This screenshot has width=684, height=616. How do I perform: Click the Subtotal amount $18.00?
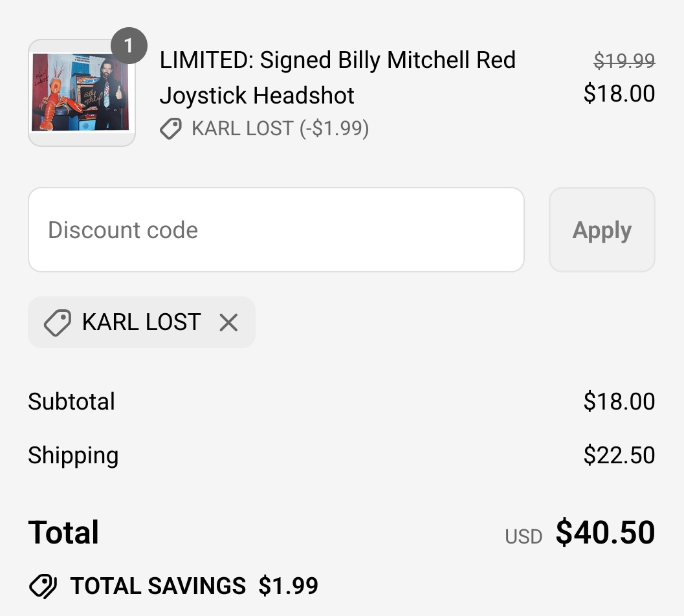(x=619, y=401)
